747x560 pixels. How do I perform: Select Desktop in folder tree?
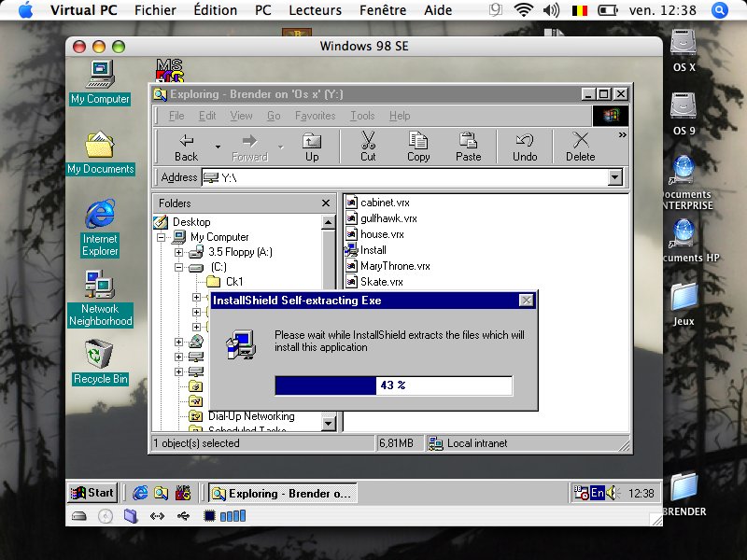click(x=191, y=222)
